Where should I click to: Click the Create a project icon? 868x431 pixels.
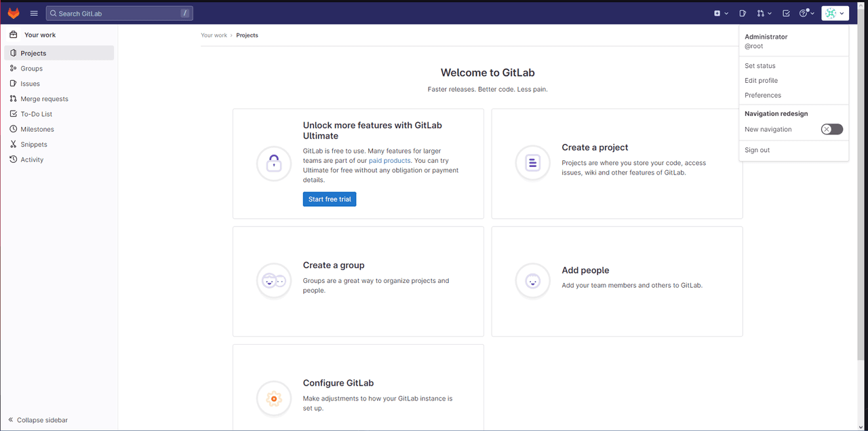pos(533,164)
